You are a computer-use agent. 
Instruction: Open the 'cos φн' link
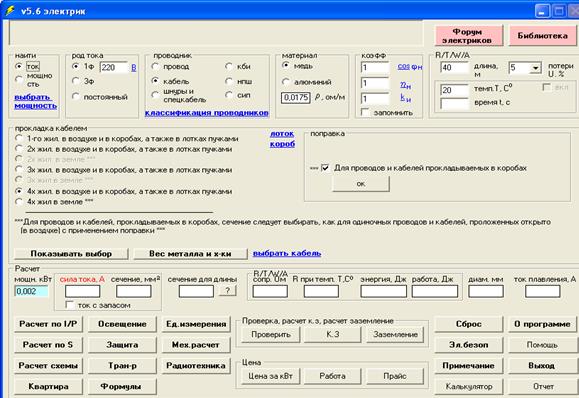[410, 67]
